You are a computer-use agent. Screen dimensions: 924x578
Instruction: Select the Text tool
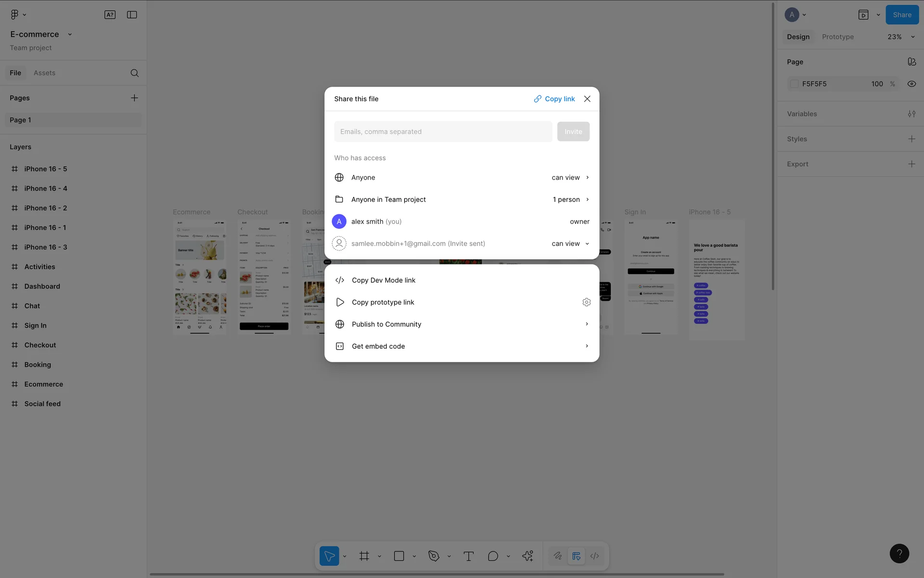pyautogui.click(x=468, y=556)
